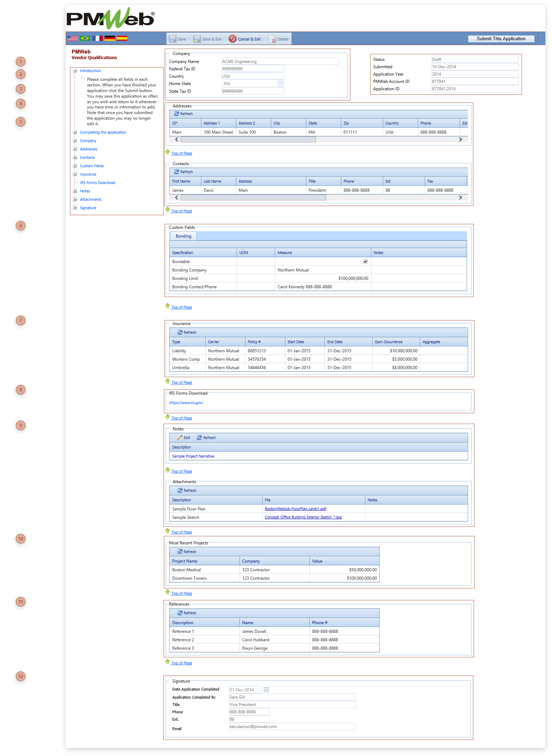Screen dimensions: 552x756
Task: Click Top of Page below Addresses
Action: point(181,153)
